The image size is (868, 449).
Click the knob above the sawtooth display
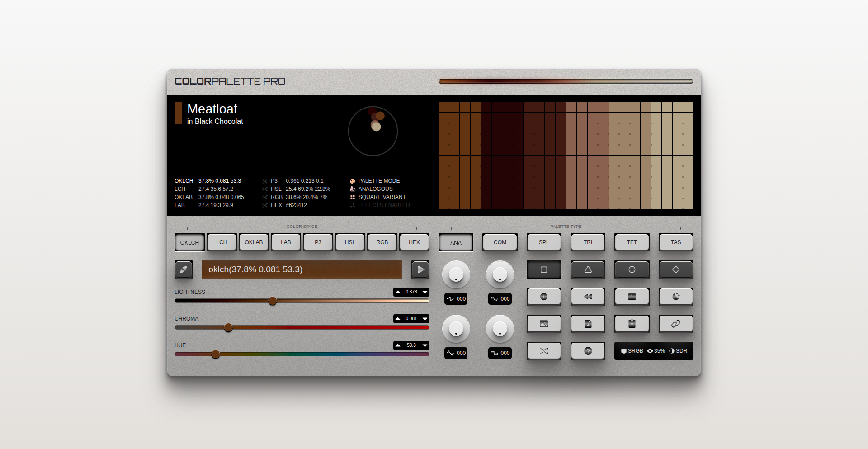point(456,274)
